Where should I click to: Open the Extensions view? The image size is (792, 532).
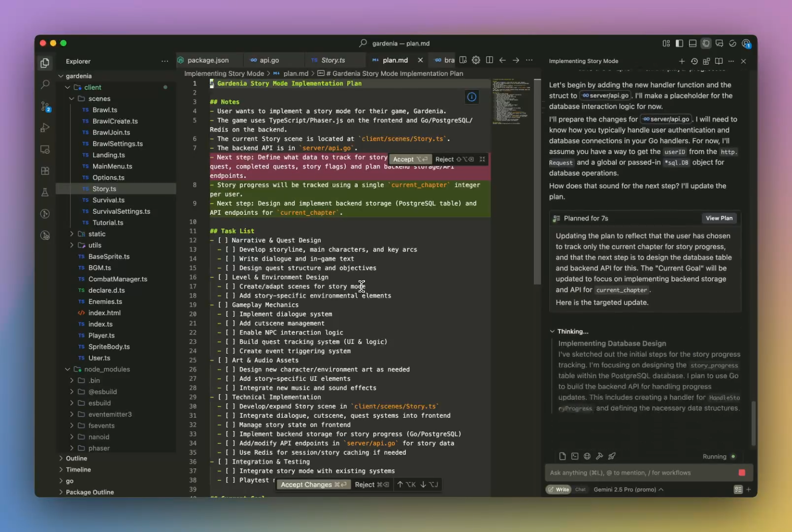[45, 171]
